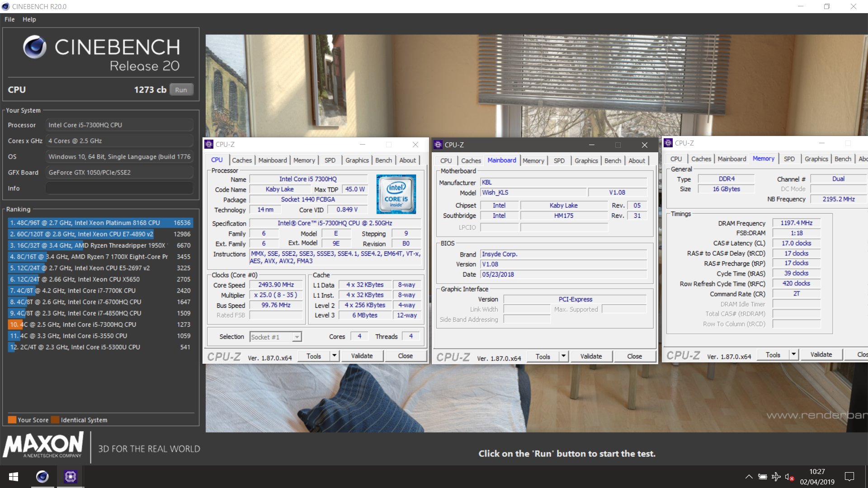Click the Memory Size value 16 GBytes
Viewport: 868px width, 488px height.
pyautogui.click(x=726, y=189)
